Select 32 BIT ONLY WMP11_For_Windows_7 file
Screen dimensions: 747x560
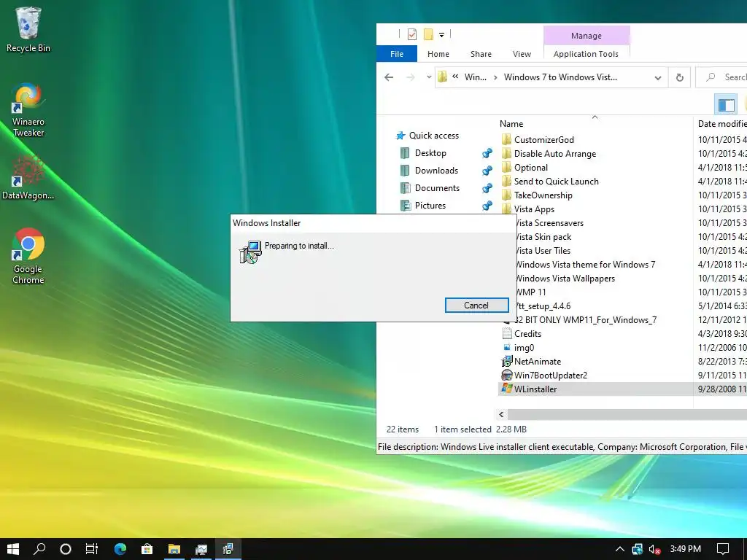586,320
